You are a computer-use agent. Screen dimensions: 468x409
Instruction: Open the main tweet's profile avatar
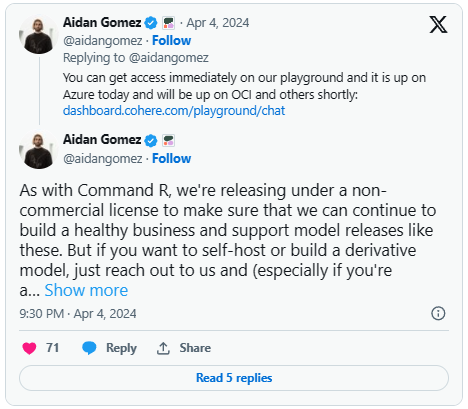pos(39,150)
